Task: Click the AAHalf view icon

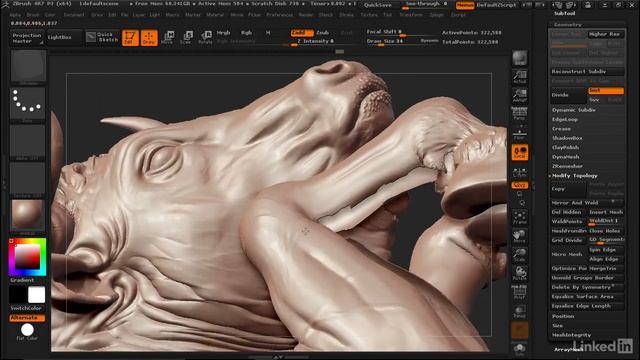Action: pos(520,95)
